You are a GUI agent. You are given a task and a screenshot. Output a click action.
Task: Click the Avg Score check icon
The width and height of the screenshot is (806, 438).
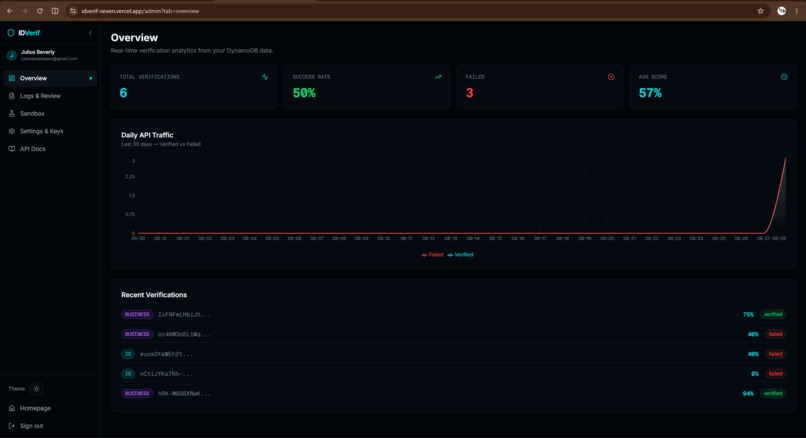point(784,77)
